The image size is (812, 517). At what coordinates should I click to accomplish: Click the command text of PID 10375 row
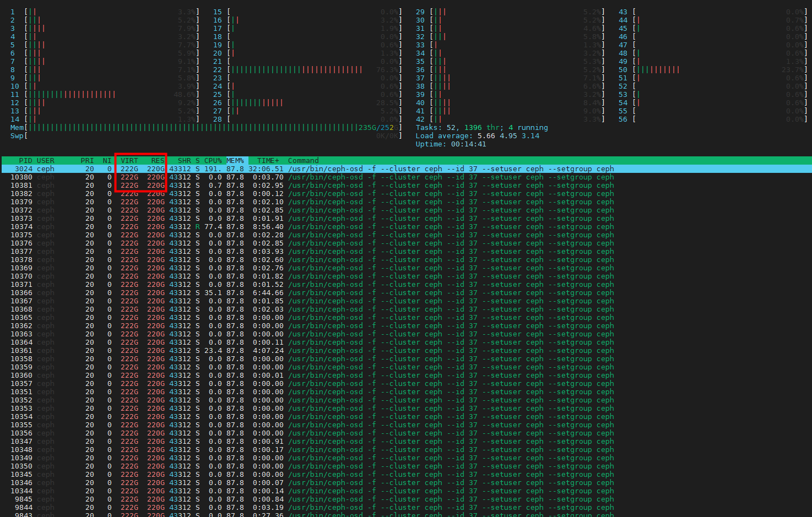[451, 235]
